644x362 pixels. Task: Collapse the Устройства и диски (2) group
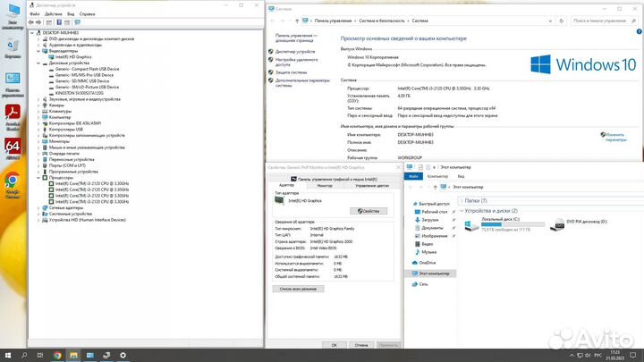[x=462, y=211]
